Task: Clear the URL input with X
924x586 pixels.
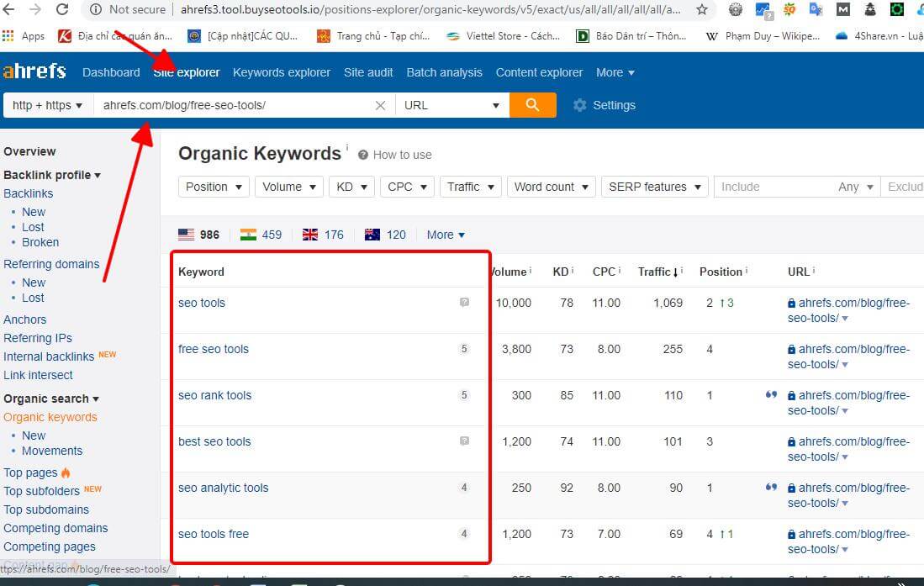Action: point(380,106)
